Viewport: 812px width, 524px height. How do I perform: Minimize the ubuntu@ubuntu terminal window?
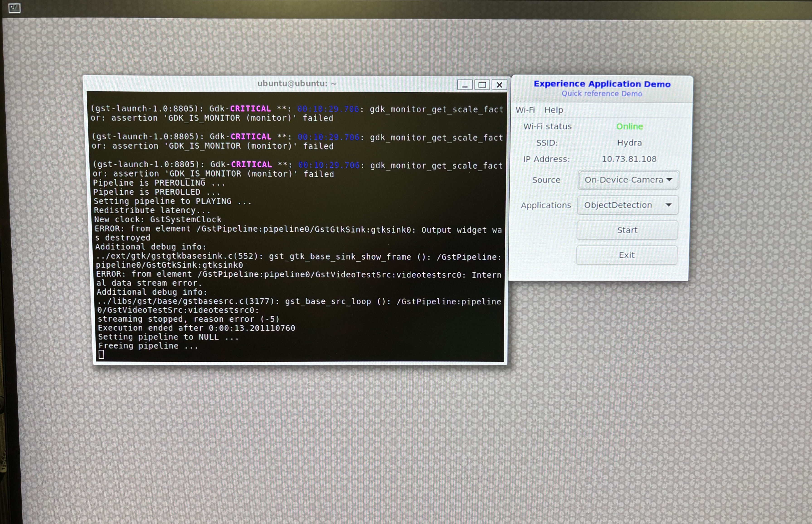[464, 85]
